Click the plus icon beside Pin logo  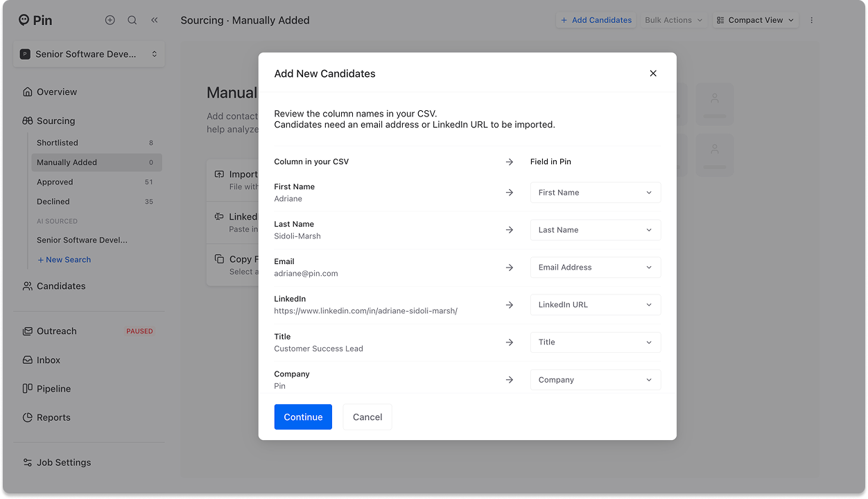pyautogui.click(x=110, y=20)
